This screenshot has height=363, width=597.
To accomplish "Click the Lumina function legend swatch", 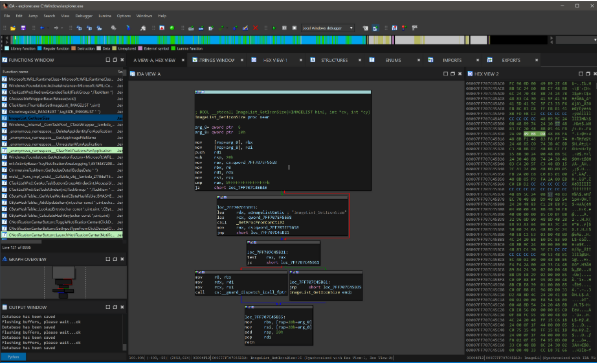I will [173, 48].
